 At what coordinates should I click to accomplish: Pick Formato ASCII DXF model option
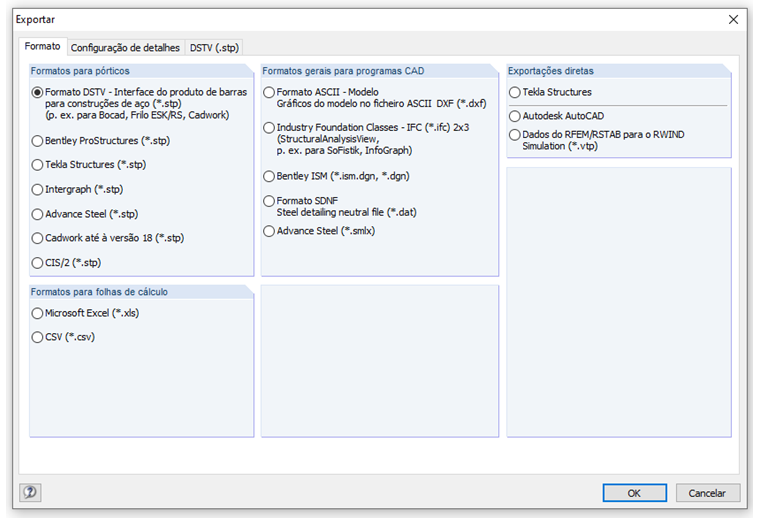269,92
